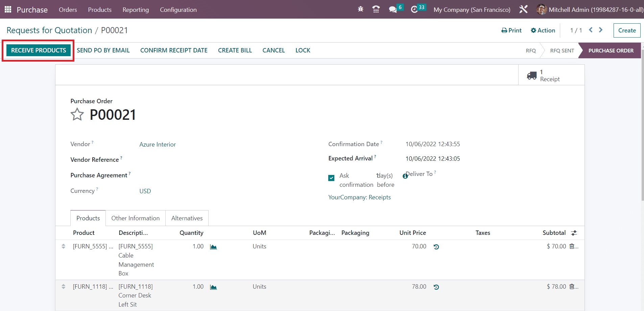This screenshot has height=311, width=644.
Task: Switch to Other Information tab
Action: click(136, 218)
